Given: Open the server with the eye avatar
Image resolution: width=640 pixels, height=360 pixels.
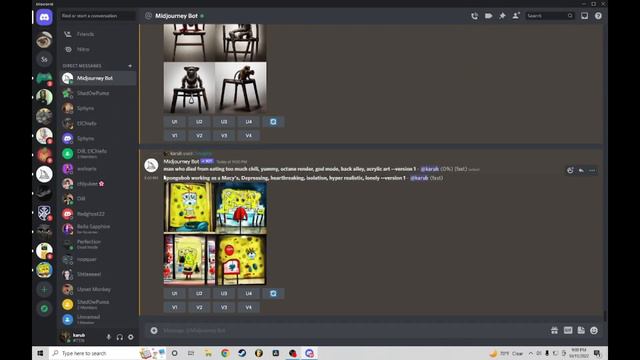Looking at the screenshot, I should [44, 40].
